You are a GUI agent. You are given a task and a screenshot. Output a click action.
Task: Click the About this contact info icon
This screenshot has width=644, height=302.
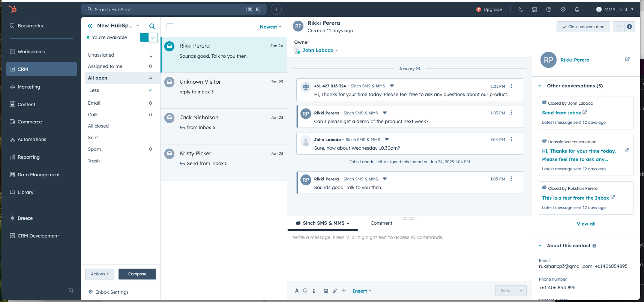pyautogui.click(x=594, y=246)
